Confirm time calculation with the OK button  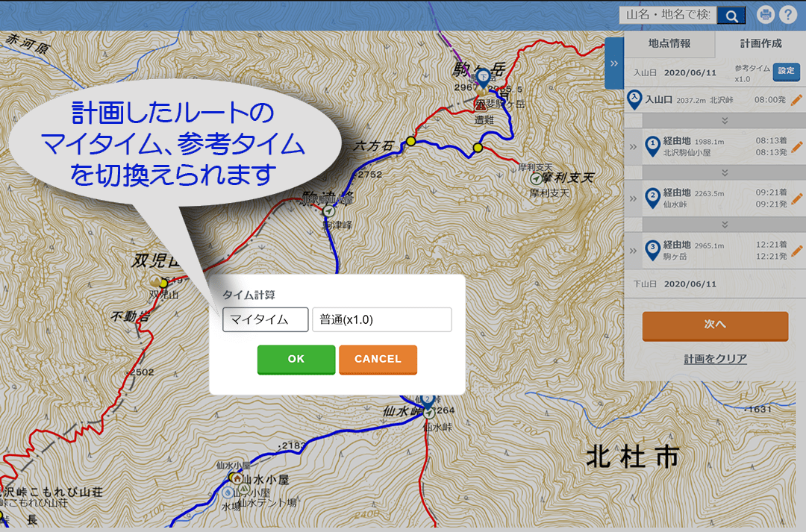pos(296,359)
